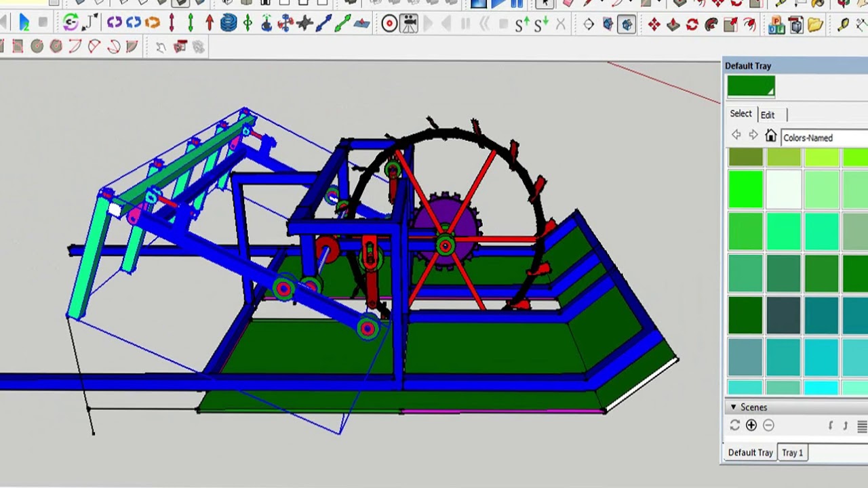The width and height of the screenshot is (868, 488).
Task: Click the Default Tray title bar
Action: click(x=795, y=66)
